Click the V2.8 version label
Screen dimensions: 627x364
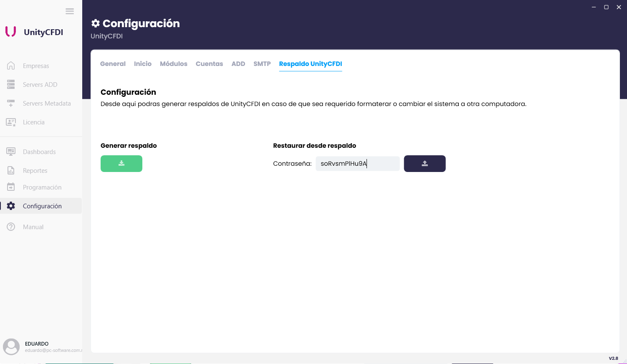(613, 358)
